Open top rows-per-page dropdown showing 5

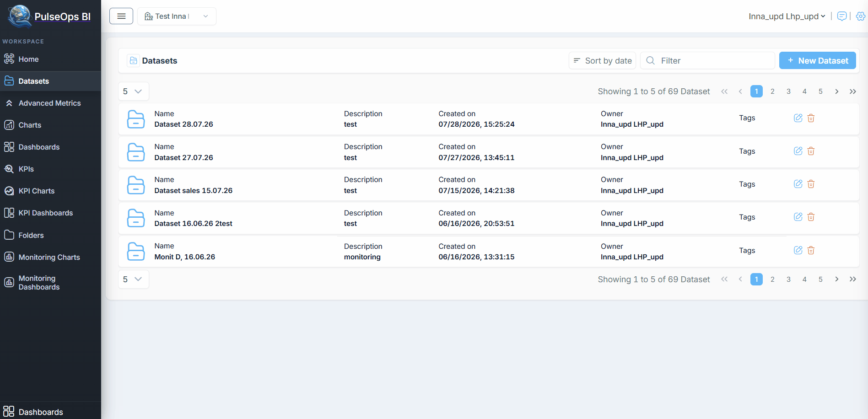pyautogui.click(x=134, y=91)
